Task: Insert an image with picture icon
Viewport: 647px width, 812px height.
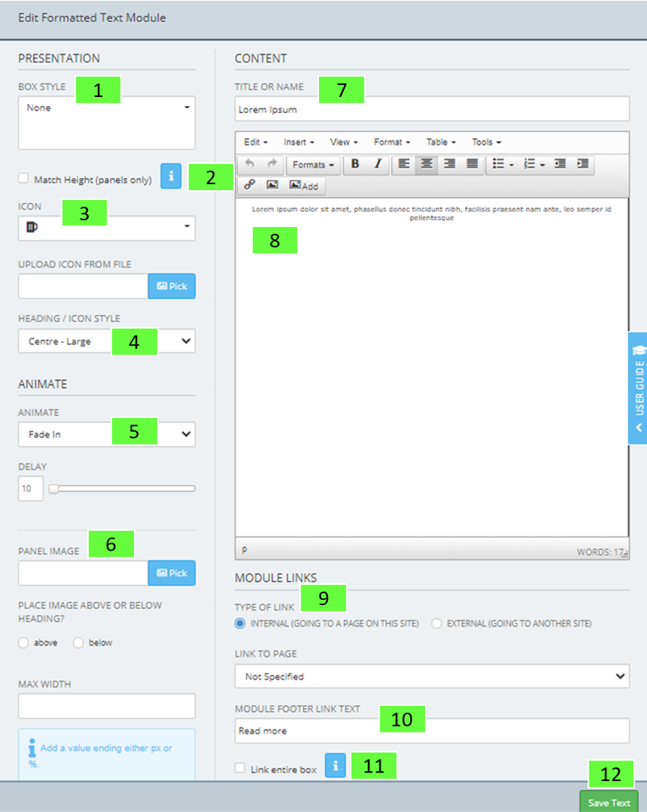Action: (x=273, y=185)
